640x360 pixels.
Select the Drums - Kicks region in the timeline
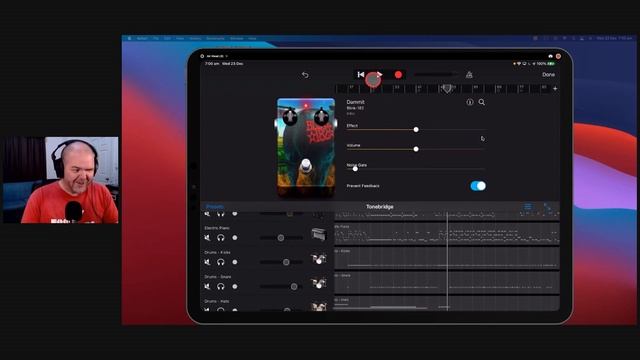447,258
